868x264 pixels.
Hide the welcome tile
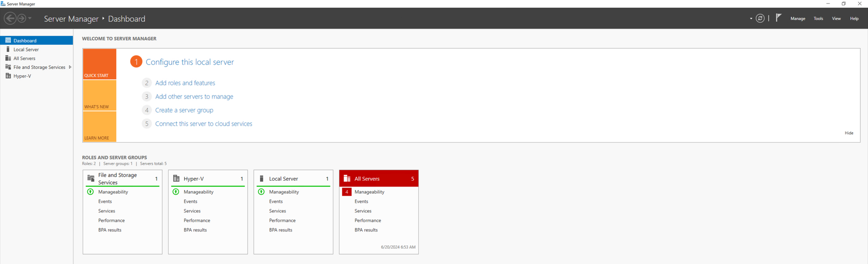coord(849,133)
